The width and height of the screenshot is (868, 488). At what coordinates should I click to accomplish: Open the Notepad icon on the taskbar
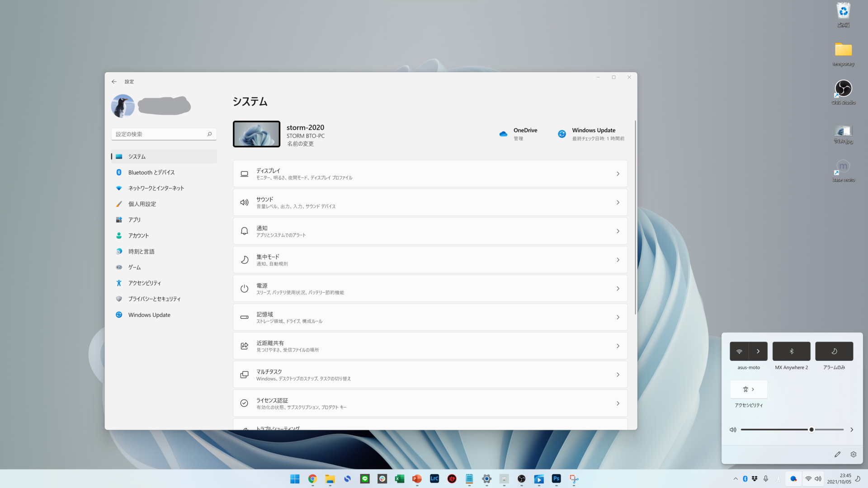click(x=469, y=479)
